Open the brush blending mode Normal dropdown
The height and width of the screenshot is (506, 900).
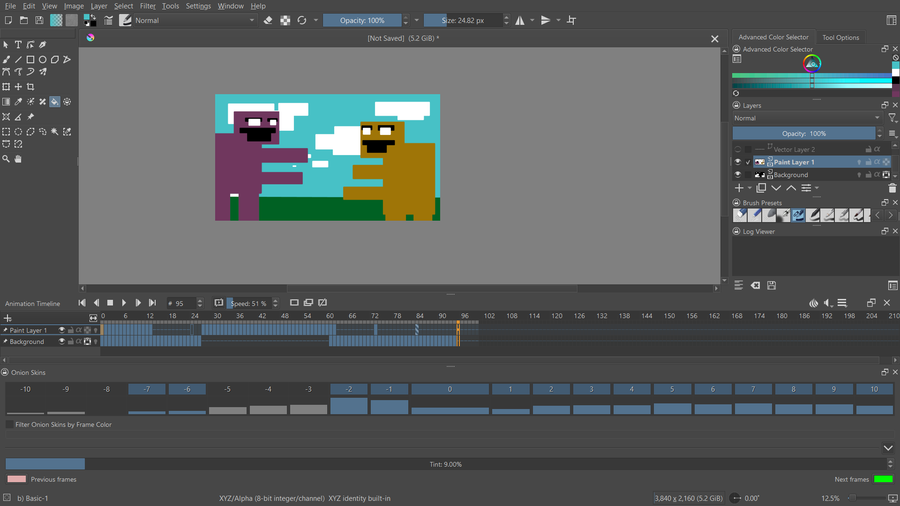click(x=195, y=20)
